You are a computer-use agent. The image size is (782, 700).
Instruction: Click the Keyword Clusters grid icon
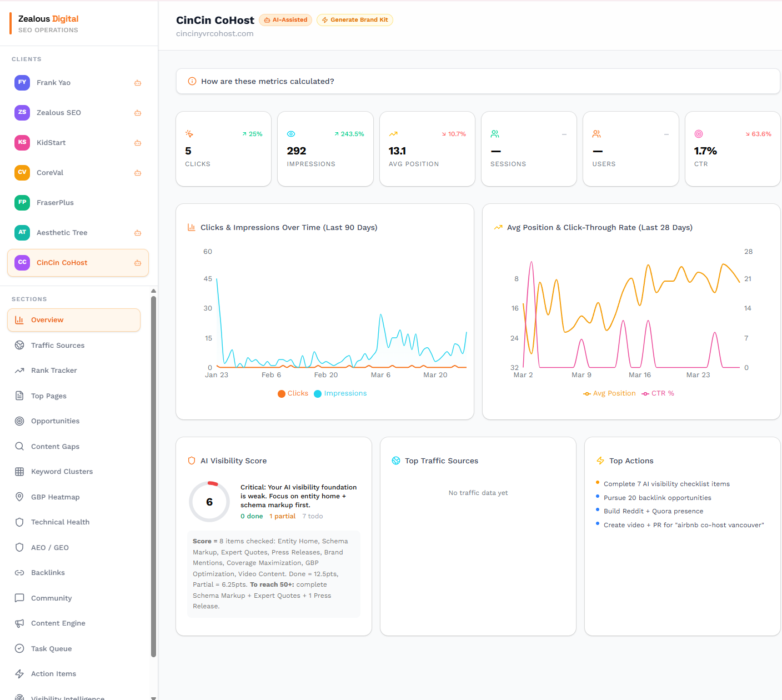pyautogui.click(x=19, y=471)
